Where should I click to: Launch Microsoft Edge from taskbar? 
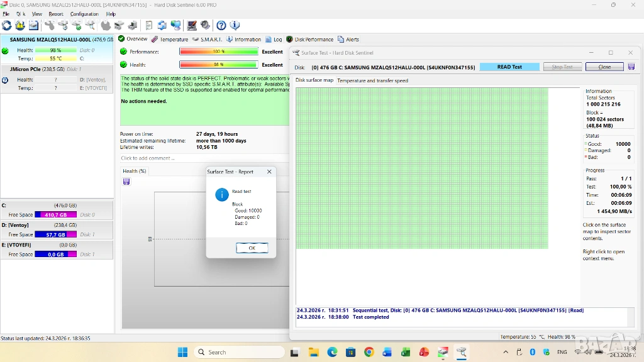(x=332, y=352)
